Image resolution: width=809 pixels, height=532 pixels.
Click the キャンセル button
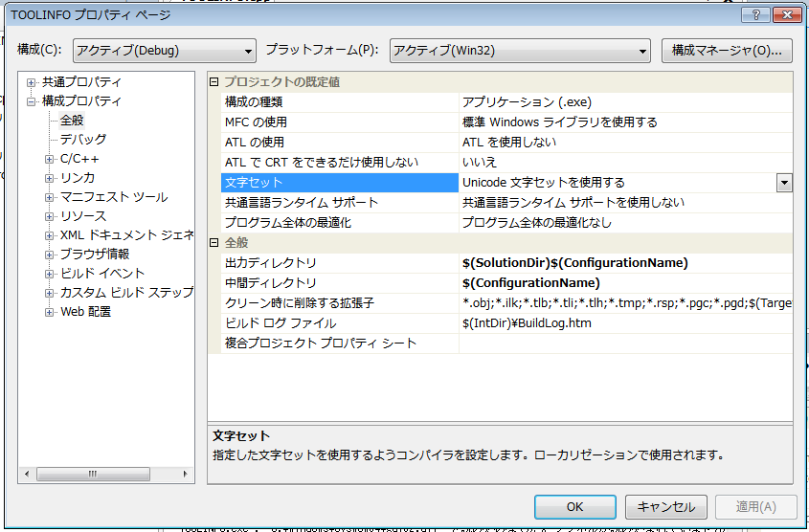pos(665,507)
